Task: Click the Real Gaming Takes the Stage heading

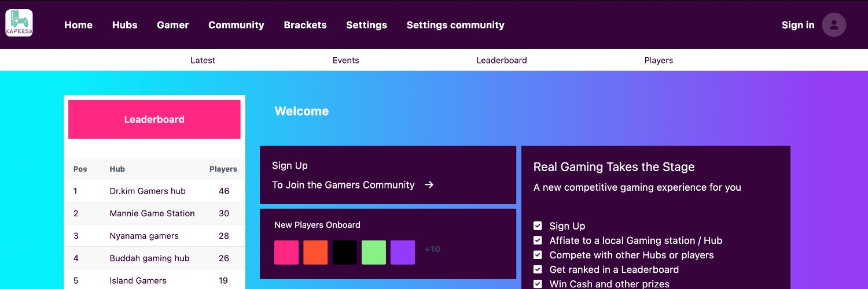Action: pyautogui.click(x=614, y=167)
